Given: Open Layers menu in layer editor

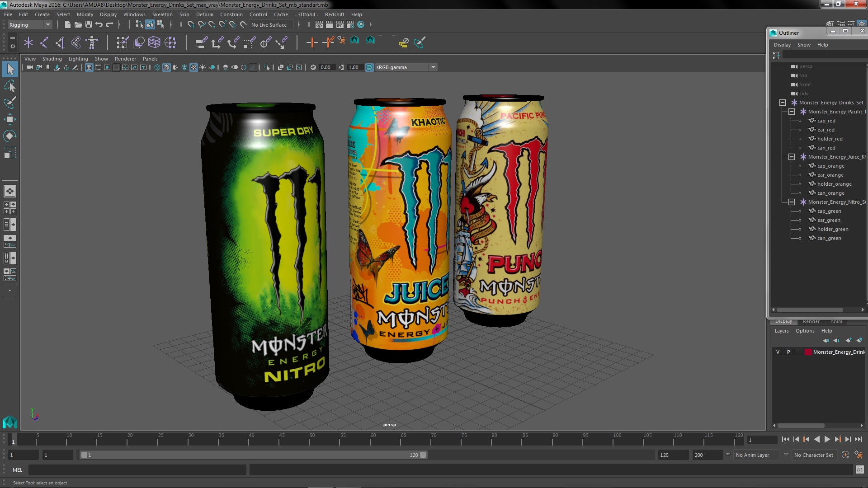Looking at the screenshot, I should (x=781, y=331).
